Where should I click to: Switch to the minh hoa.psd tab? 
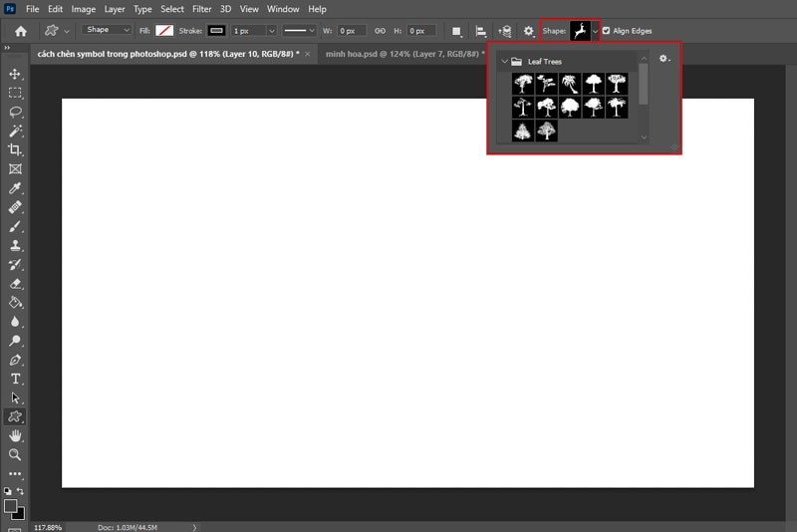pos(402,54)
